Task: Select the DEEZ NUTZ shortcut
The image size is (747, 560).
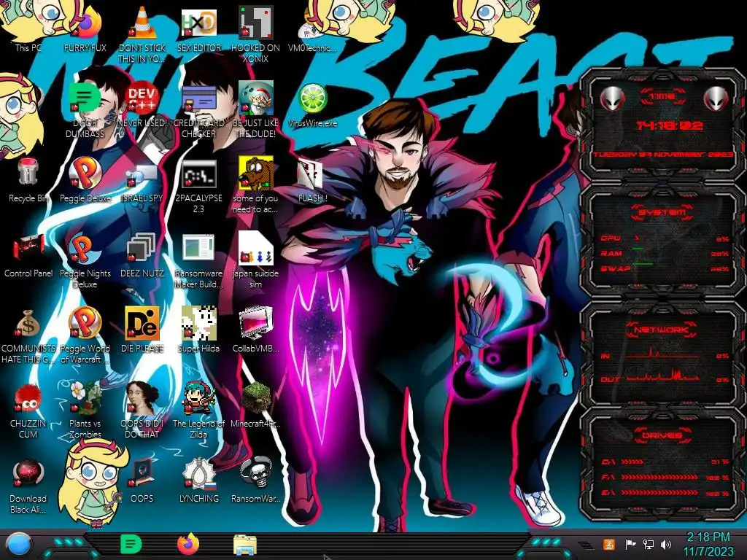Action: [x=142, y=255]
